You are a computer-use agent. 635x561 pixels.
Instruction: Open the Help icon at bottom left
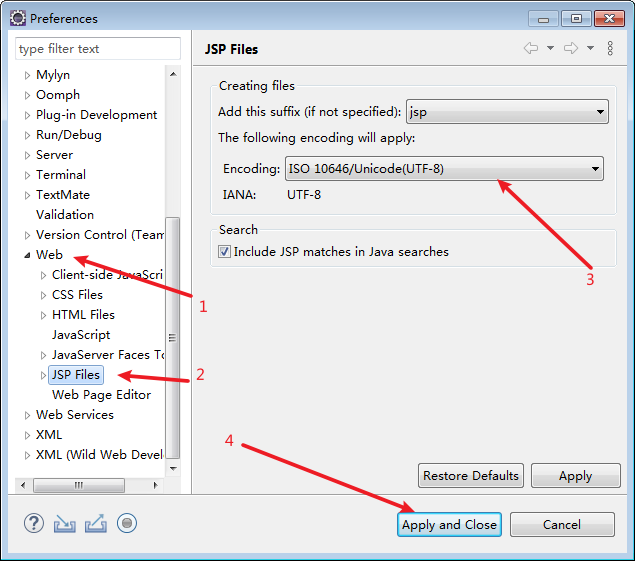34,523
